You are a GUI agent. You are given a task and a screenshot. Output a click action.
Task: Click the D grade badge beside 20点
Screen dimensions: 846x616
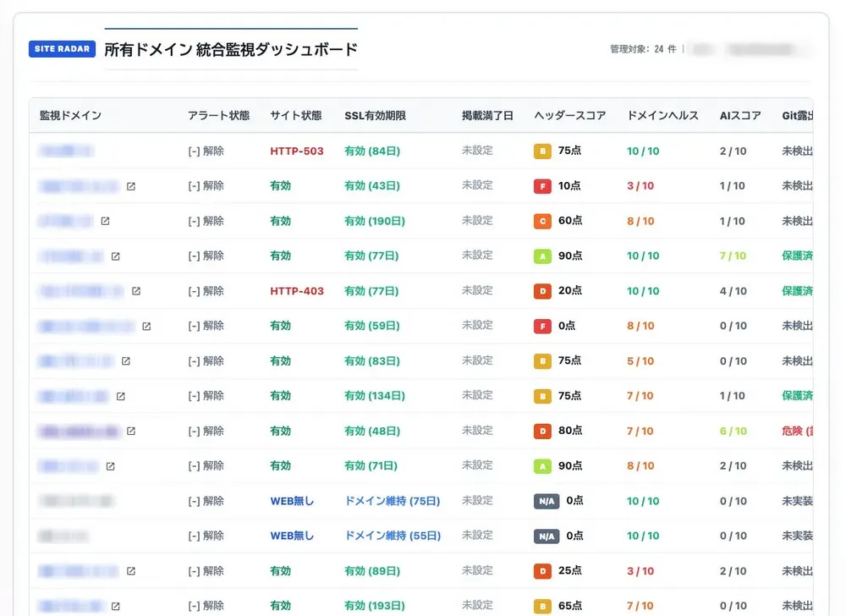542,291
